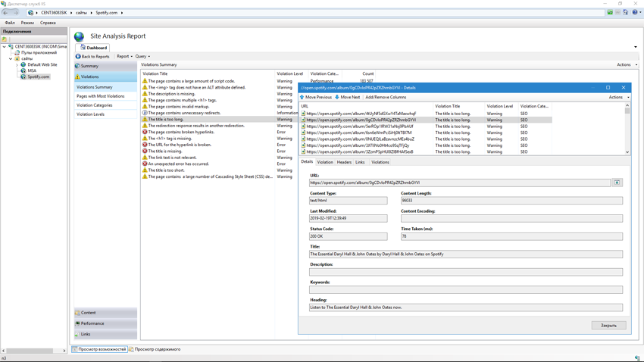The height and width of the screenshot is (362, 644).
Task: Click the Heading field
Action: [x=466, y=307]
